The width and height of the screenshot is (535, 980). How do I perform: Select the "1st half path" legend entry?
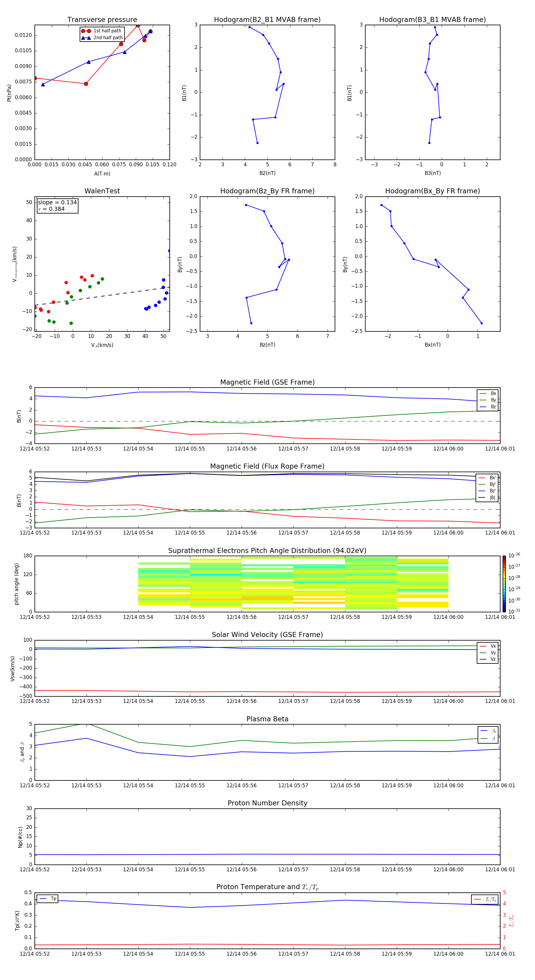101,31
